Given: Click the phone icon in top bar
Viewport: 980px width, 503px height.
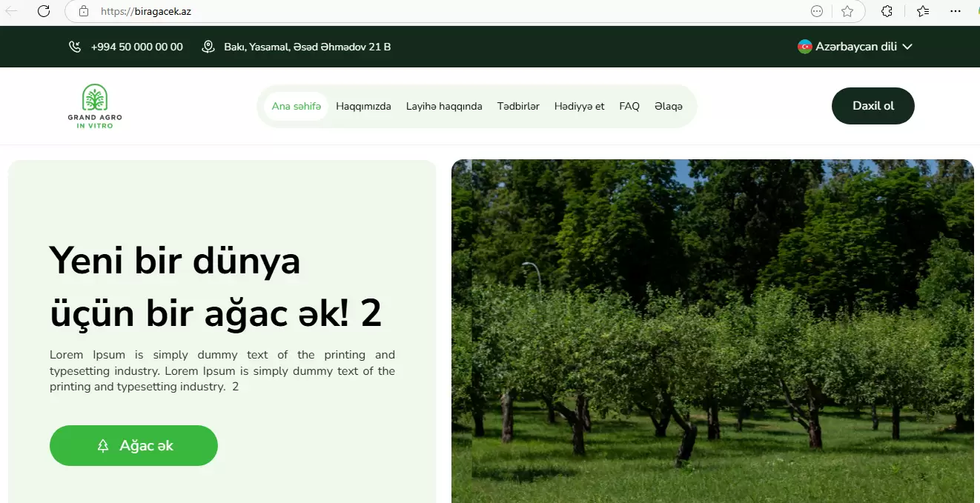Looking at the screenshot, I should coord(75,47).
